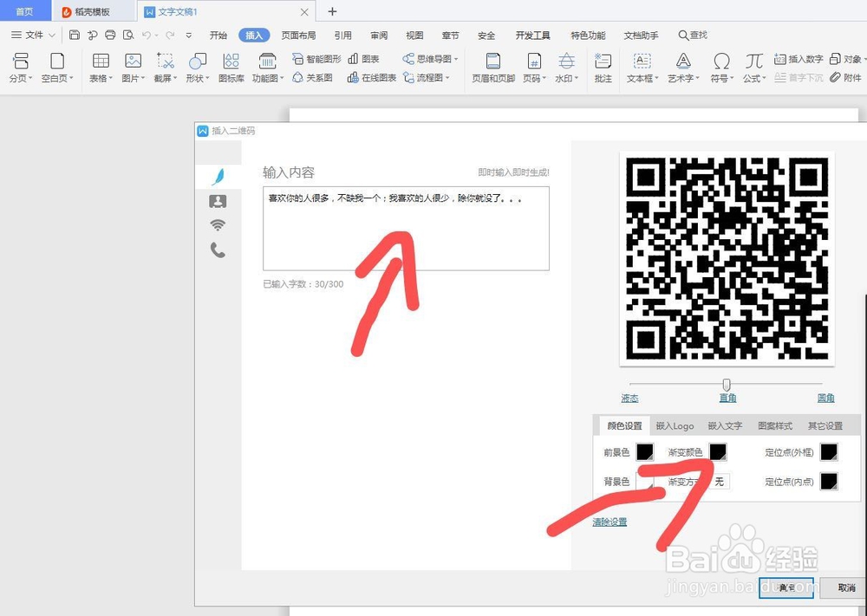867x616 pixels.
Task: Expand the quick access toolbar customize arrow
Action: (x=188, y=35)
